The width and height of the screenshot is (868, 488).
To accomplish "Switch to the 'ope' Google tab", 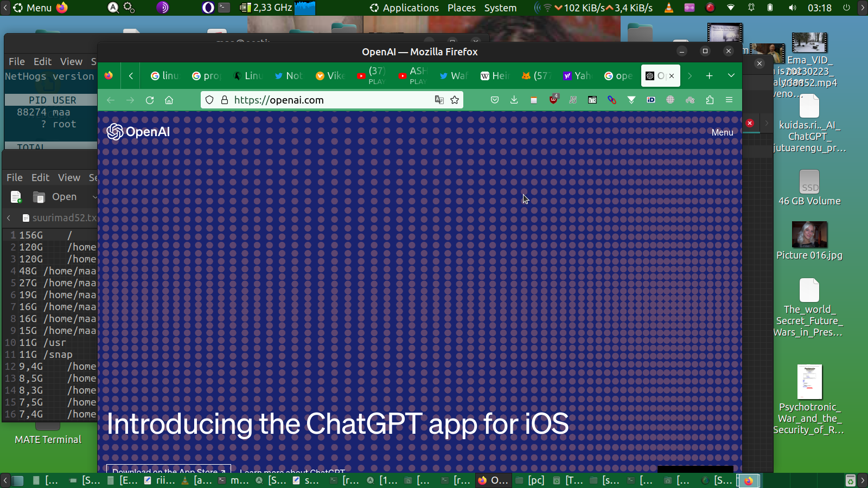I will [x=618, y=76].
